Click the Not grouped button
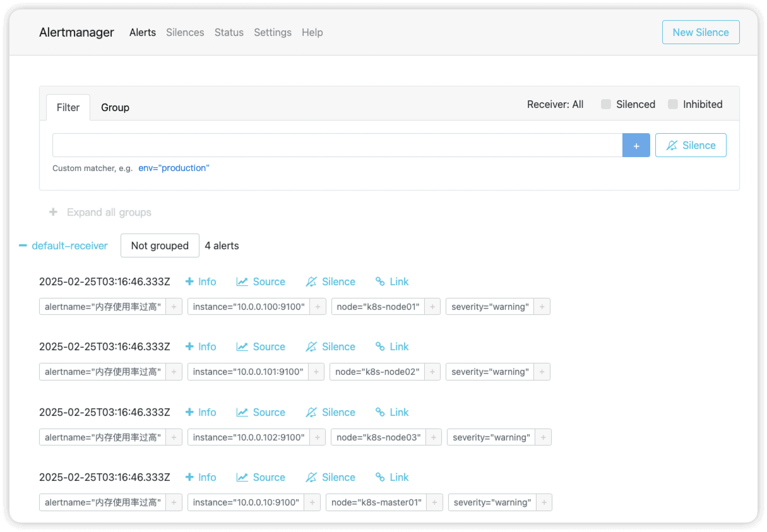The width and height of the screenshot is (767, 532). (x=160, y=245)
